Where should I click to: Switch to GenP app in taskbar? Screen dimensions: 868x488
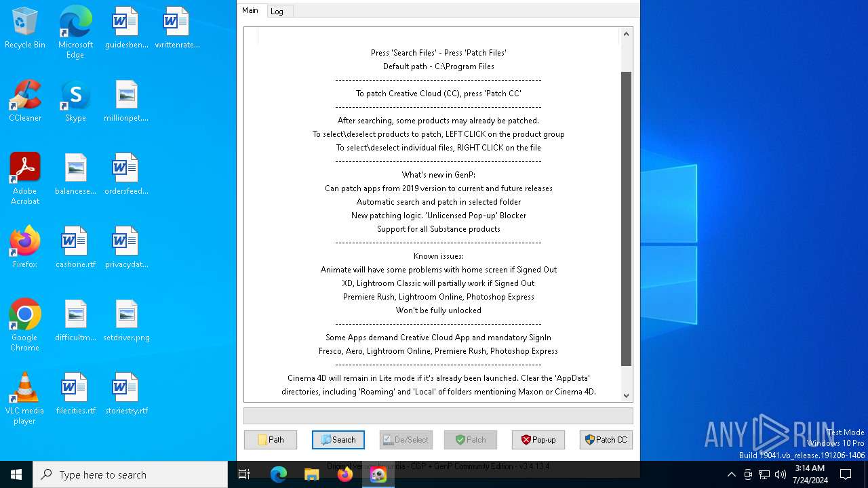(x=378, y=474)
